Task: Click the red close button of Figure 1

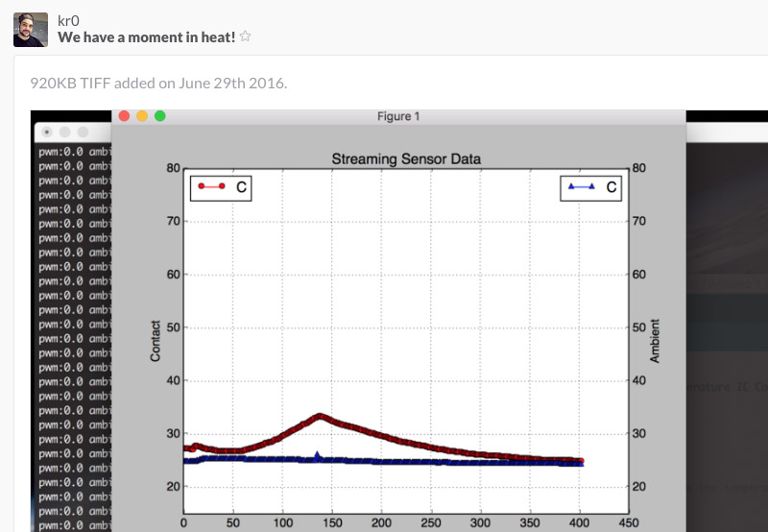Action: (125, 116)
